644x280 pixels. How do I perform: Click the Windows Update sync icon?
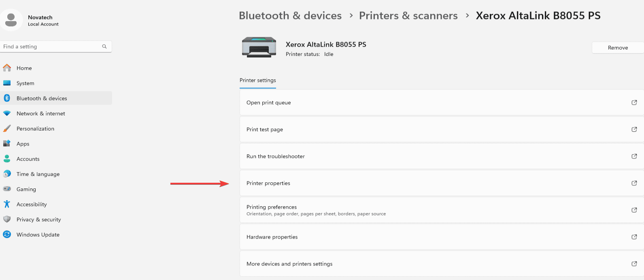pos(7,235)
